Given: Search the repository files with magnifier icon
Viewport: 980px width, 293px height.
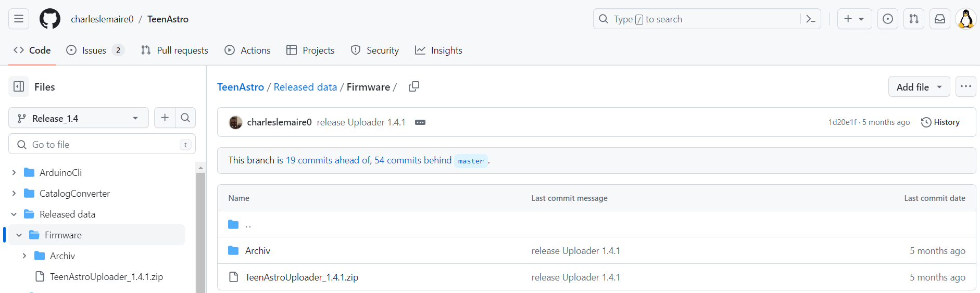Looking at the screenshot, I should (x=185, y=118).
